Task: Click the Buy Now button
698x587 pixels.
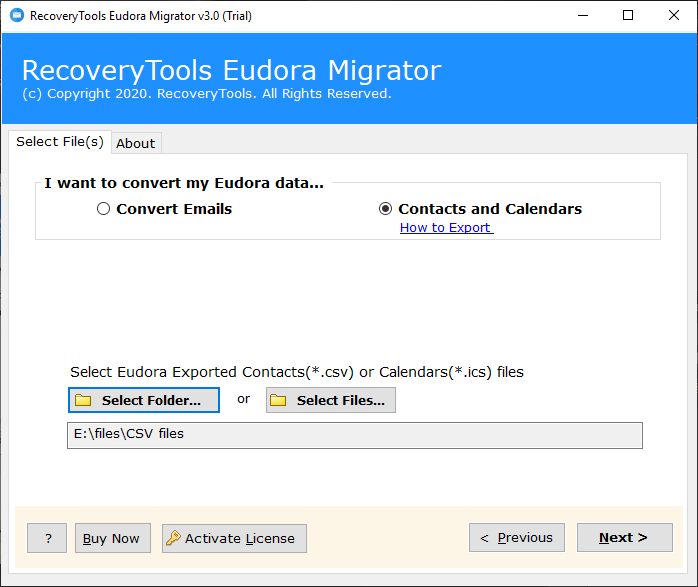Action: point(113,538)
